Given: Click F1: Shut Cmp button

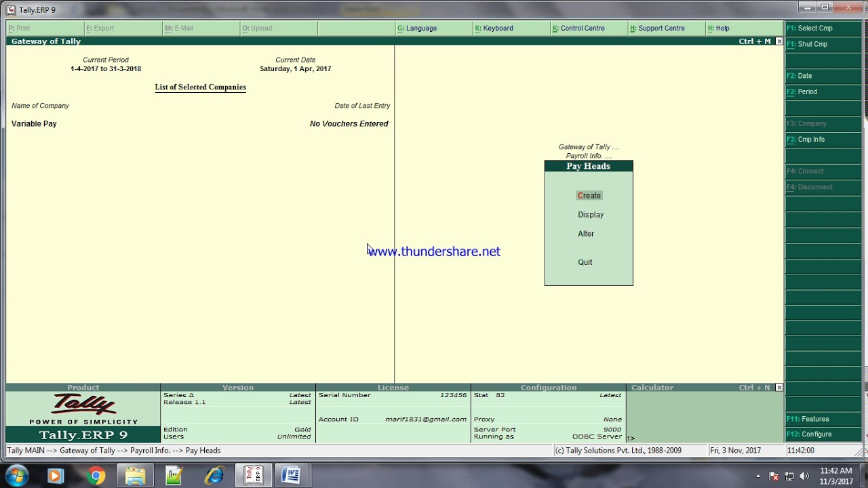Looking at the screenshot, I should click(823, 44).
